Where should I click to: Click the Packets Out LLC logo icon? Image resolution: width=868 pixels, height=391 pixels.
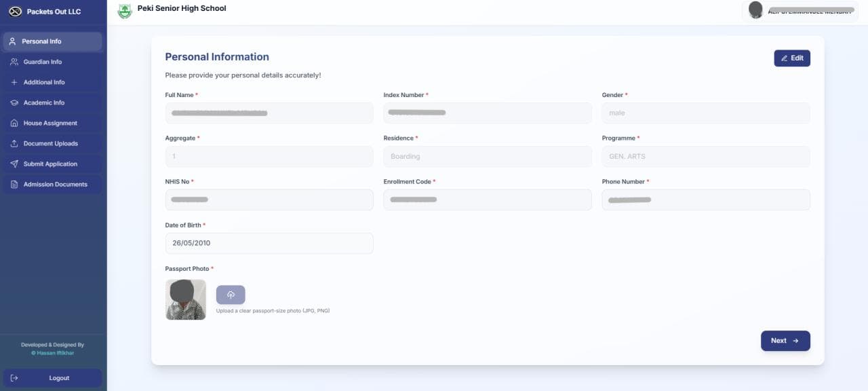tap(15, 12)
